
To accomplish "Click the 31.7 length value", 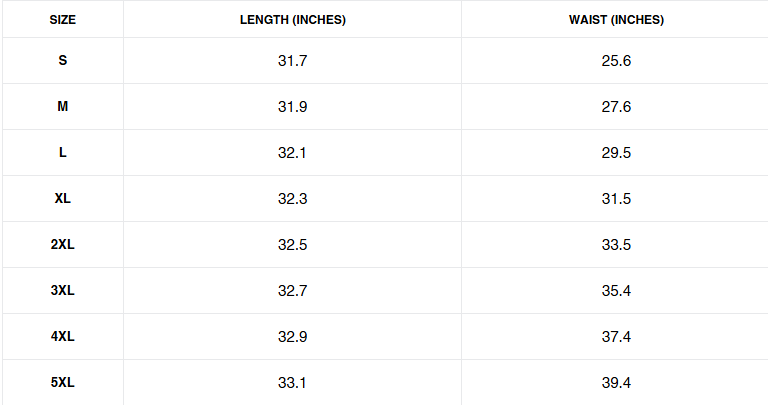I will pyautogui.click(x=293, y=61).
